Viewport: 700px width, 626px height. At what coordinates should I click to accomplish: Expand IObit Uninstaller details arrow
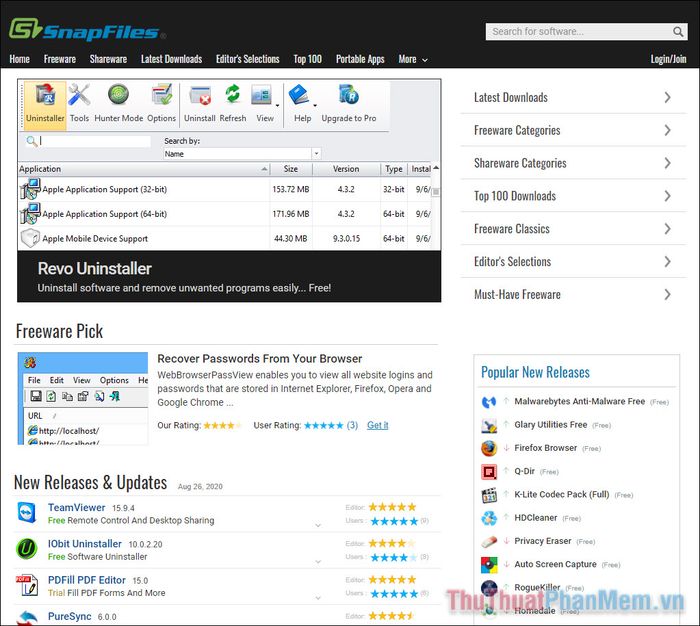[x=318, y=561]
